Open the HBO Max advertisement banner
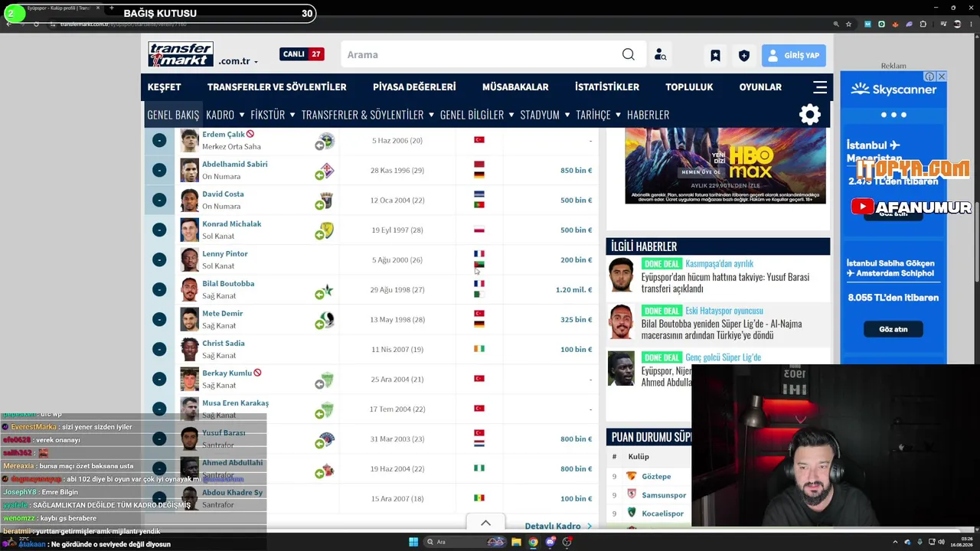The width and height of the screenshot is (980, 551). [725, 166]
